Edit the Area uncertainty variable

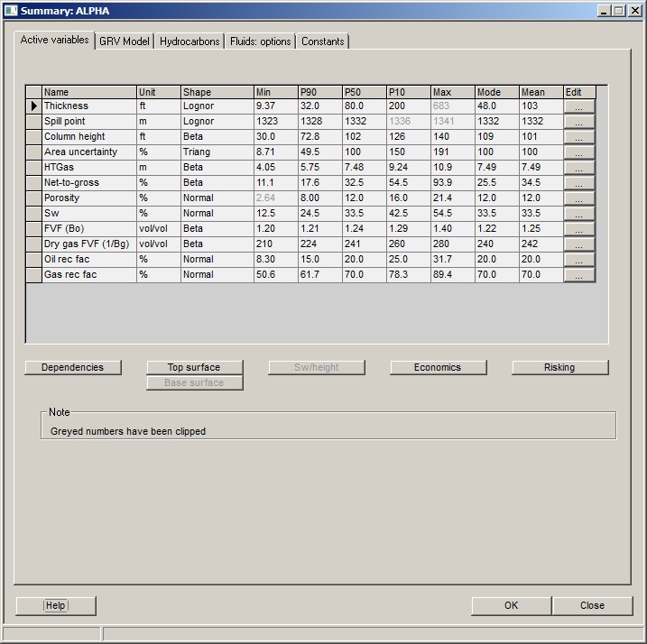tap(579, 152)
